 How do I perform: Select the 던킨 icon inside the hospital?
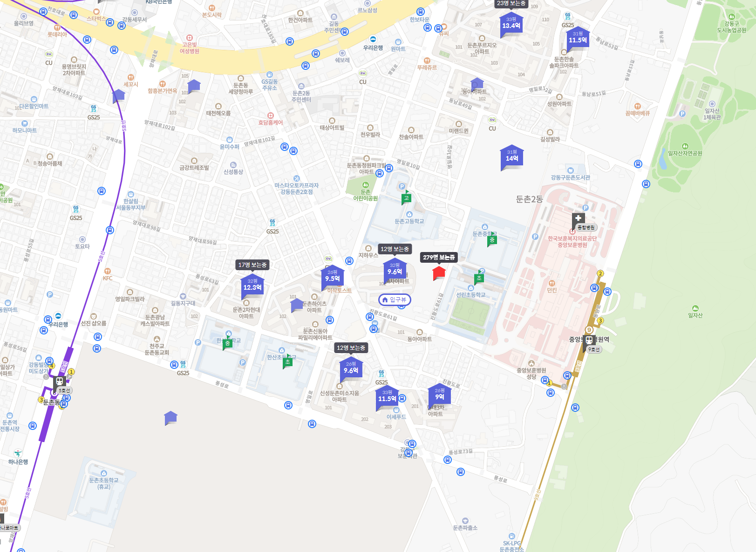pos(552,283)
